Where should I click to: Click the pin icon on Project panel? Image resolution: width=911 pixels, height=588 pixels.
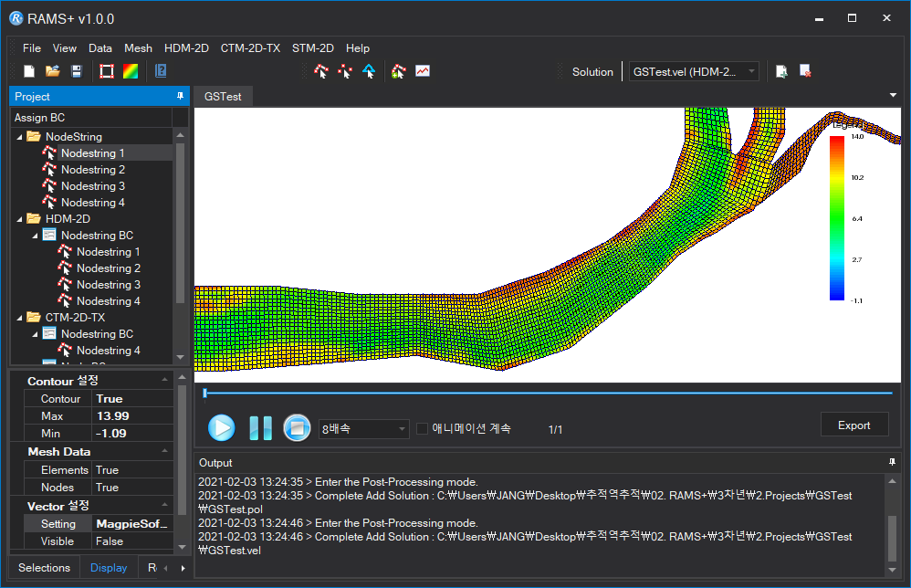(x=180, y=96)
